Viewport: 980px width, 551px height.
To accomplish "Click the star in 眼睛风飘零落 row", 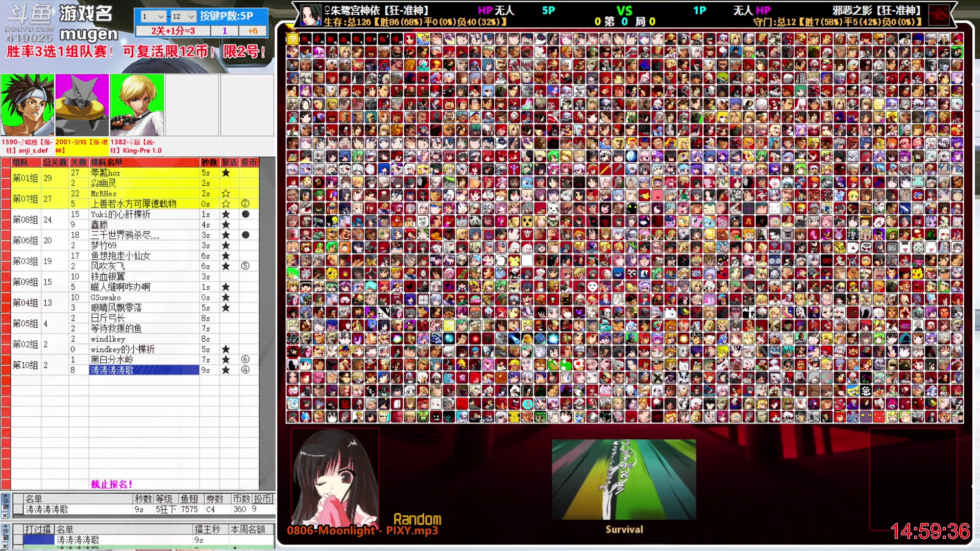I will pyautogui.click(x=226, y=308).
